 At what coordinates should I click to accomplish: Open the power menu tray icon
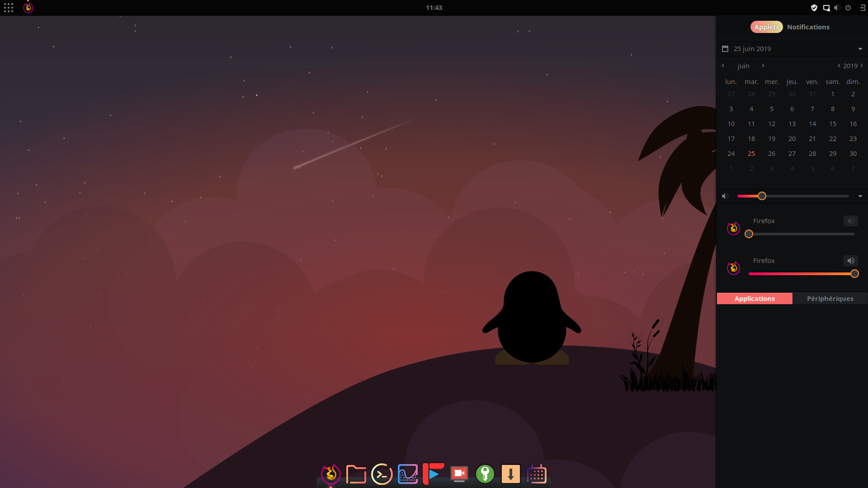pyautogui.click(x=848, y=8)
